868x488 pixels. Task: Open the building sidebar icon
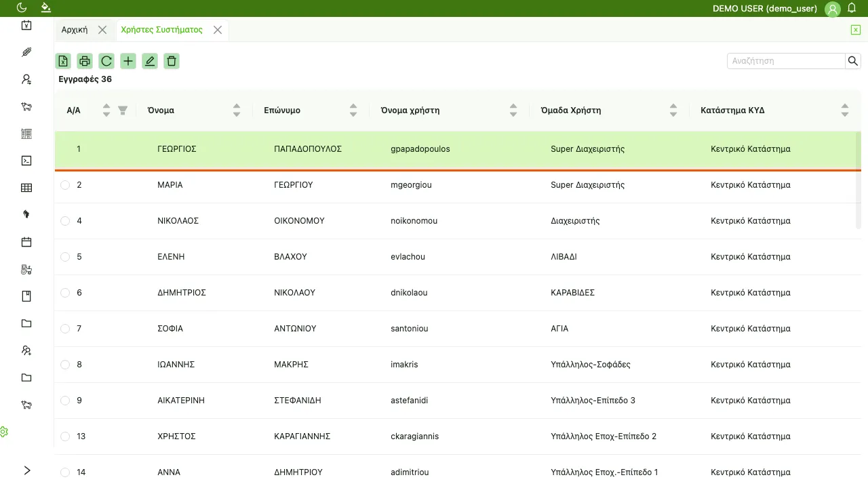pyautogui.click(x=26, y=134)
